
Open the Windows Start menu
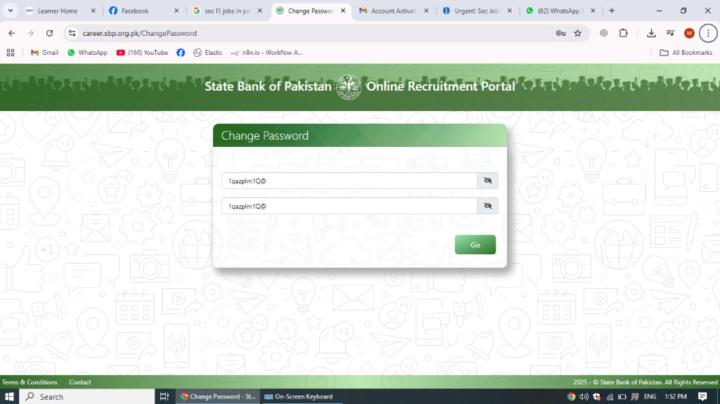(9, 396)
